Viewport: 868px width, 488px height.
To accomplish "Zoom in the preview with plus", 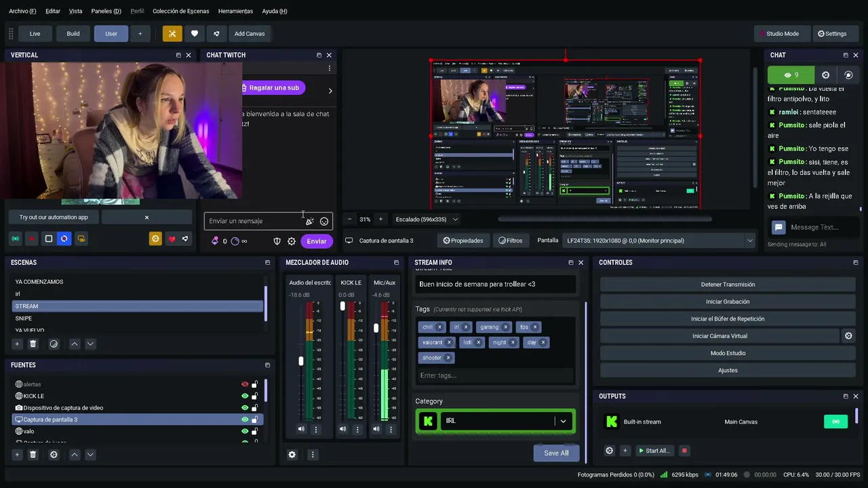I will pos(380,219).
